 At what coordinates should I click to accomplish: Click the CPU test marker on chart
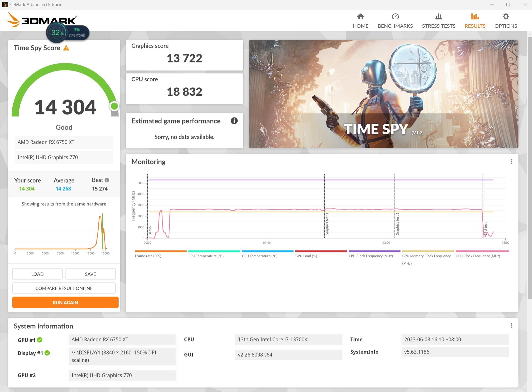click(x=485, y=229)
